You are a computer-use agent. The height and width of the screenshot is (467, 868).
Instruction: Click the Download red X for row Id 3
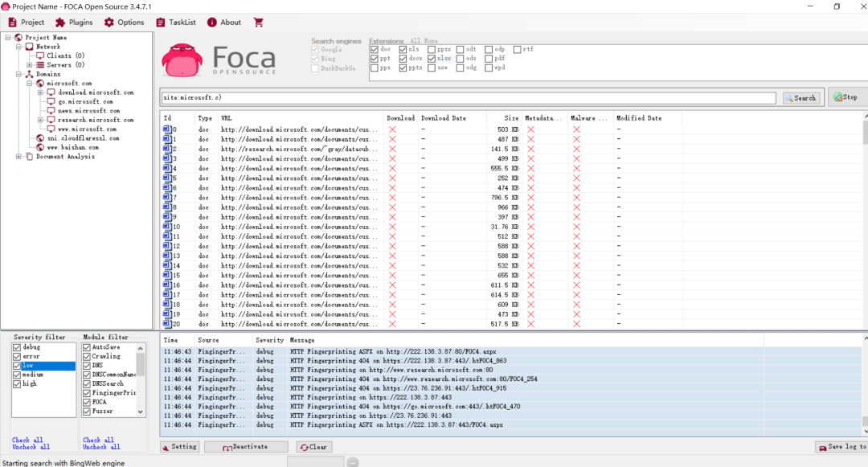(392, 159)
